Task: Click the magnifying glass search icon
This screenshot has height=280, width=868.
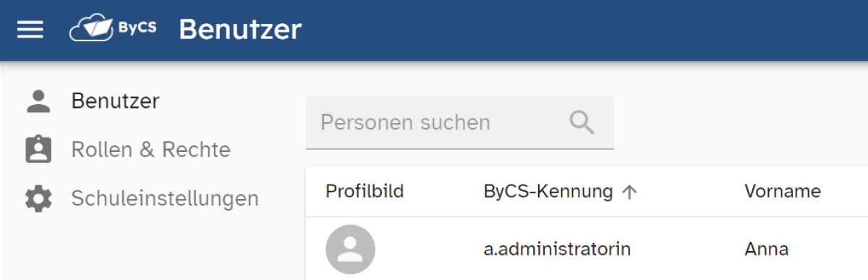Action: 582,122
